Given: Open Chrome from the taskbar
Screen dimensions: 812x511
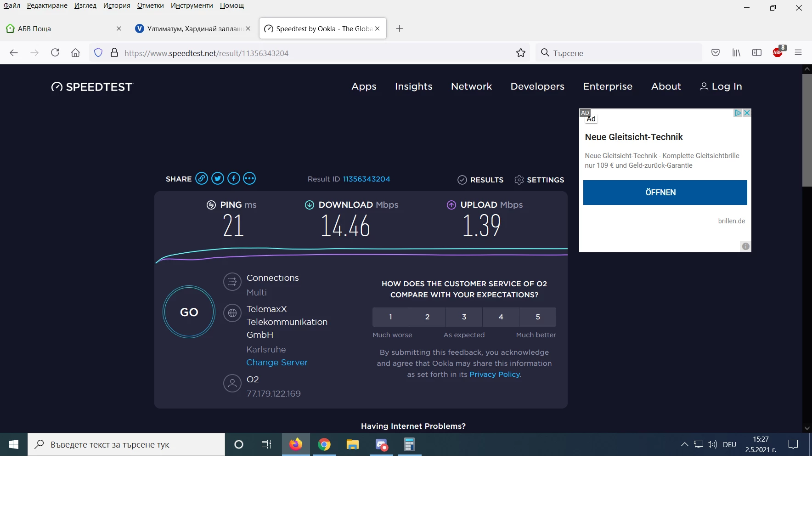Looking at the screenshot, I should coord(324,444).
